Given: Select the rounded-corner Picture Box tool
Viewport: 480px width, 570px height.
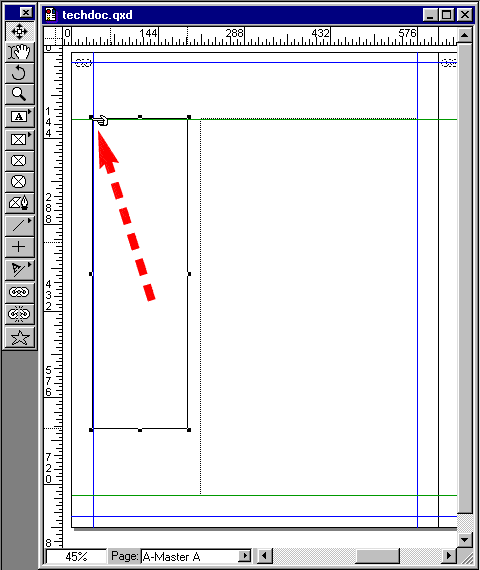Looking at the screenshot, I should 20,161.
